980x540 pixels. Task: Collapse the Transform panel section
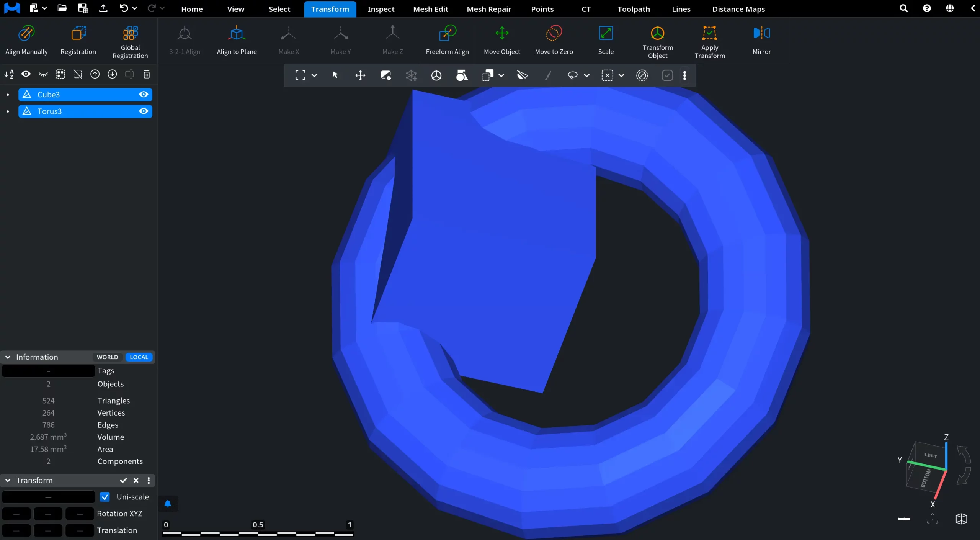[x=8, y=480]
